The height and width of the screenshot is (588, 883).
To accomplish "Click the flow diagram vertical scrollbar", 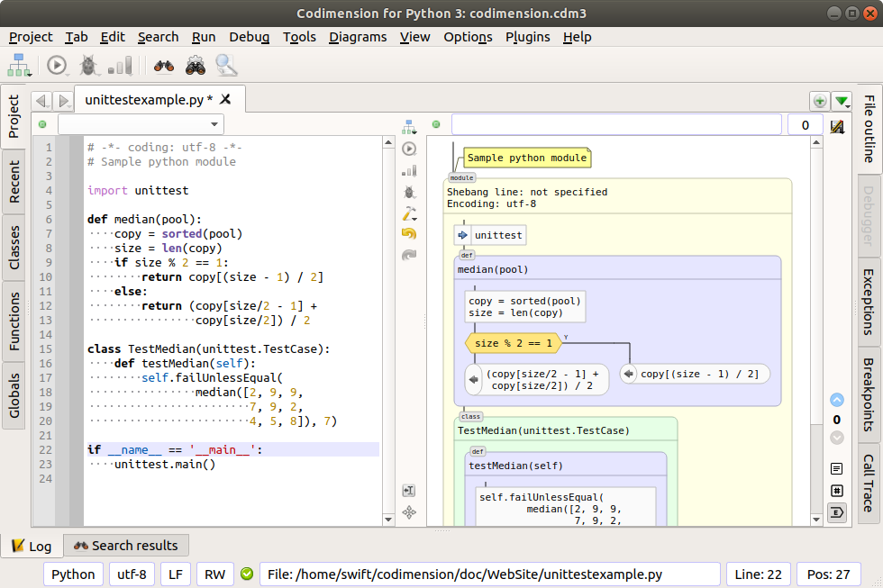I will pos(816,324).
